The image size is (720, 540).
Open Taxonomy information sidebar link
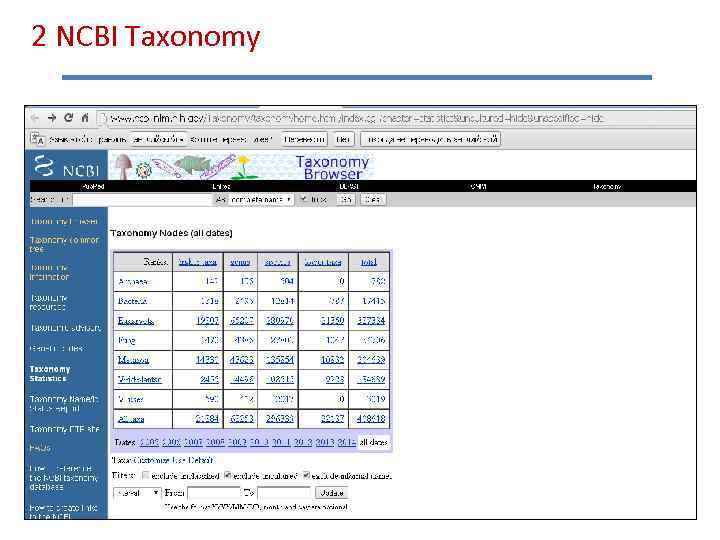coord(50,272)
